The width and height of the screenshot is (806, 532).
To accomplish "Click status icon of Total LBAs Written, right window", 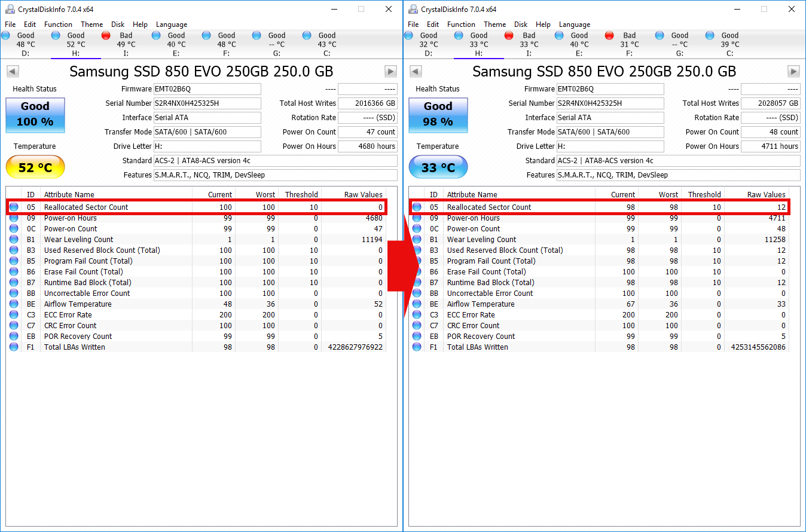I will pyautogui.click(x=417, y=347).
